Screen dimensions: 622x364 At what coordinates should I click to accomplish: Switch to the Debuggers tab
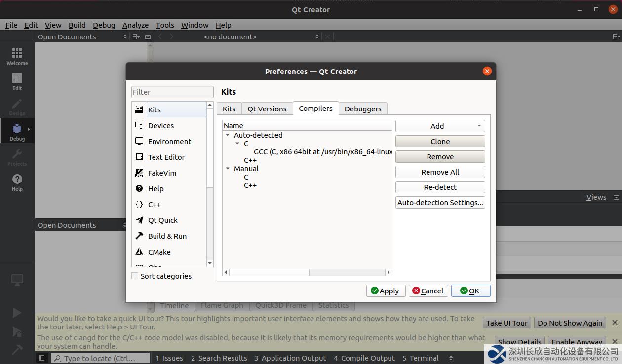tap(363, 109)
